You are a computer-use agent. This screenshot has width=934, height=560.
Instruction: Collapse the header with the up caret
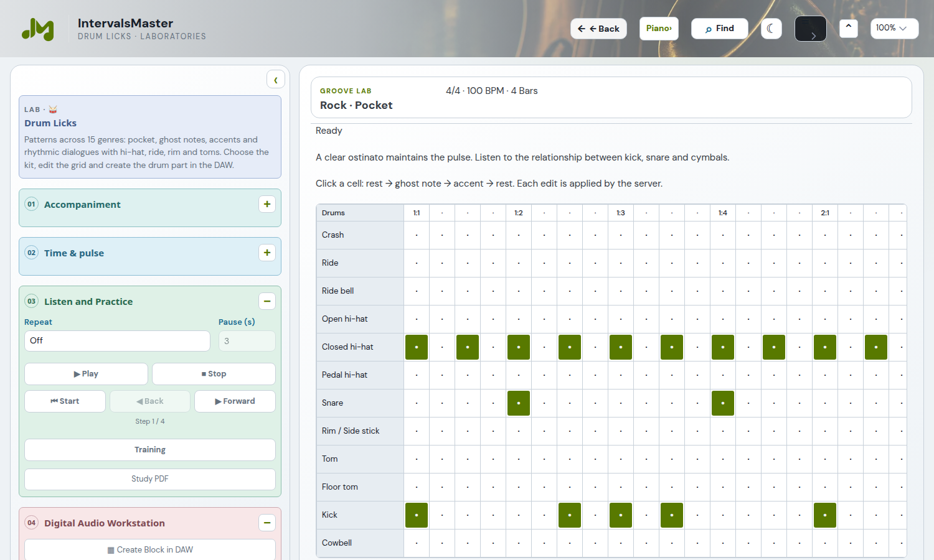(849, 28)
